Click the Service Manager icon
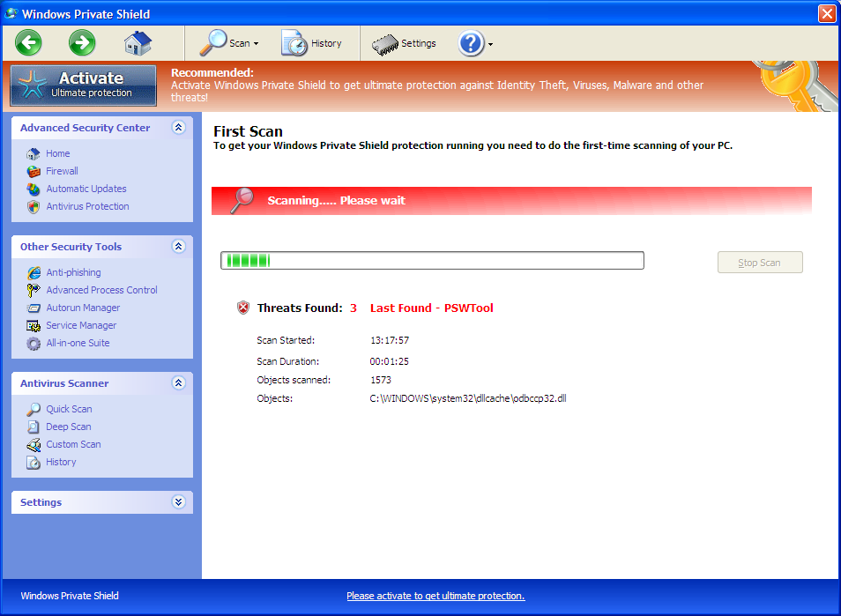This screenshot has height=616, width=841. point(33,326)
